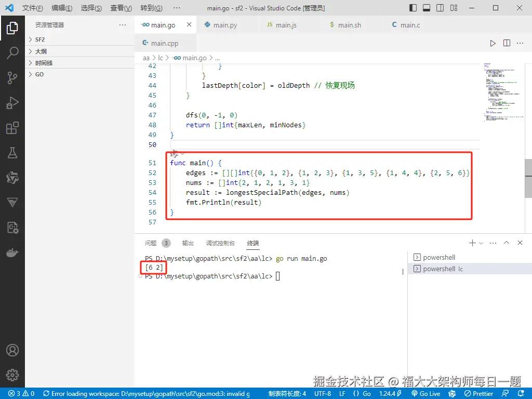Viewport: 532px width, 399px height.
Task: Open notifications bell in status bar
Action: click(521, 394)
